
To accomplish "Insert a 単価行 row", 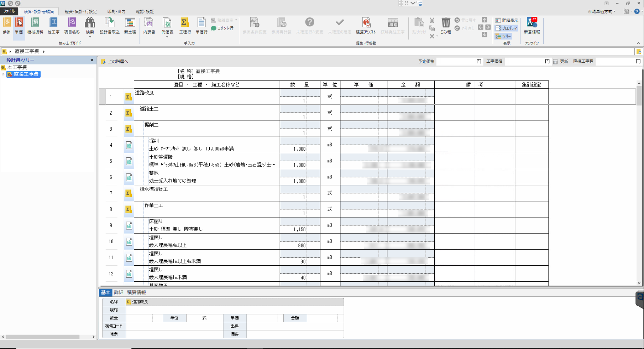I will coord(201,25).
